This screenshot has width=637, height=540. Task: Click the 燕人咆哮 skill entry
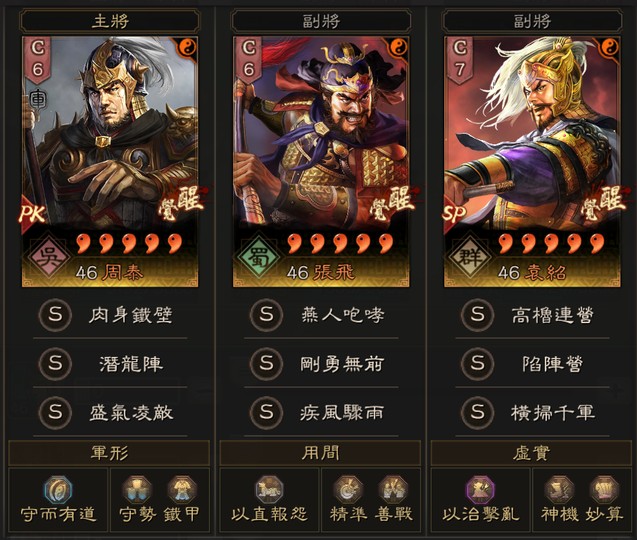point(321,315)
